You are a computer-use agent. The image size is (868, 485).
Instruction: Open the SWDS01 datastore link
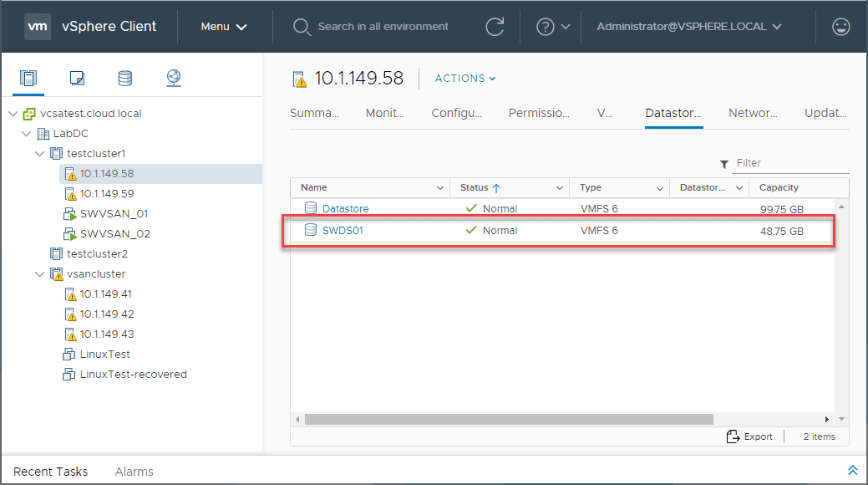pyautogui.click(x=342, y=231)
